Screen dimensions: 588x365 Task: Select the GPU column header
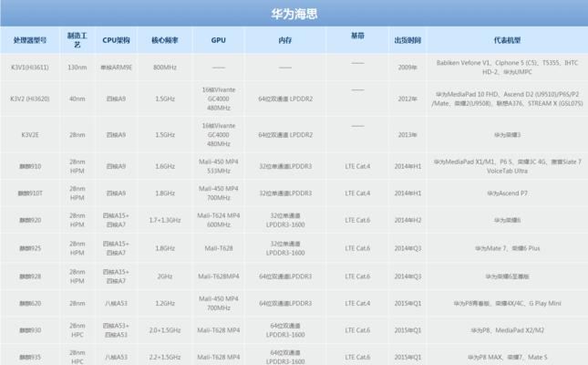click(x=218, y=40)
